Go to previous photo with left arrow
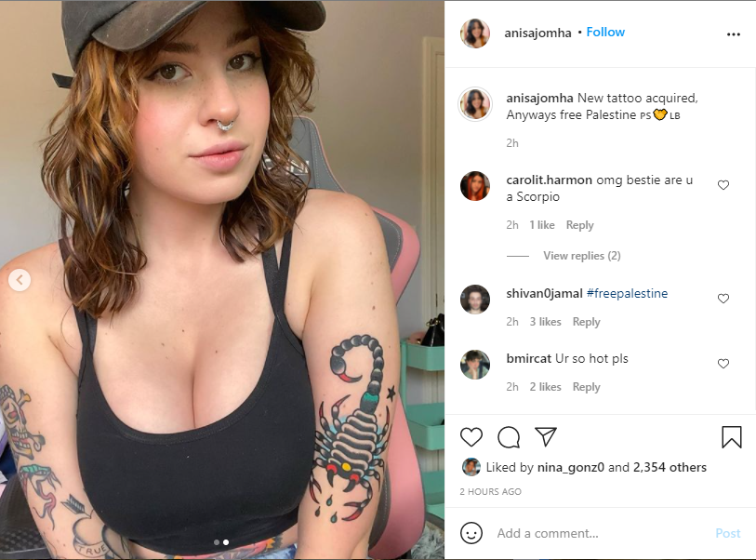Image resolution: width=756 pixels, height=560 pixels. [20, 280]
